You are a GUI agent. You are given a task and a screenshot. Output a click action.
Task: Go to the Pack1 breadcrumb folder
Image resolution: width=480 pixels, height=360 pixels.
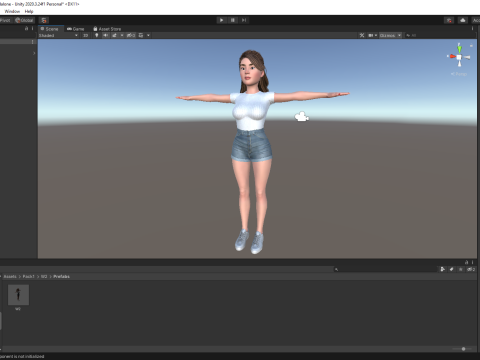tap(29, 277)
